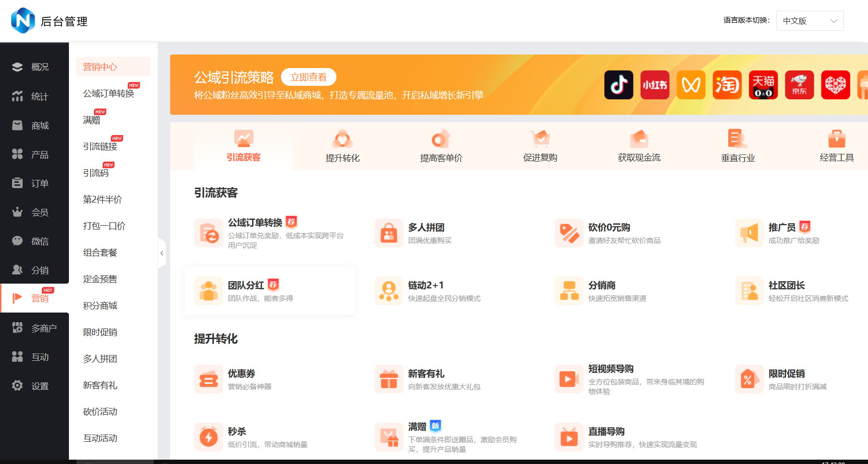
Task: Open the 概况 sidebar icon
Action: click(17, 67)
